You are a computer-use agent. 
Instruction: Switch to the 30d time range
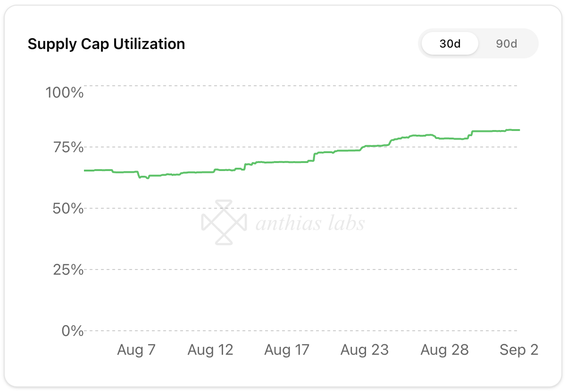click(x=450, y=44)
